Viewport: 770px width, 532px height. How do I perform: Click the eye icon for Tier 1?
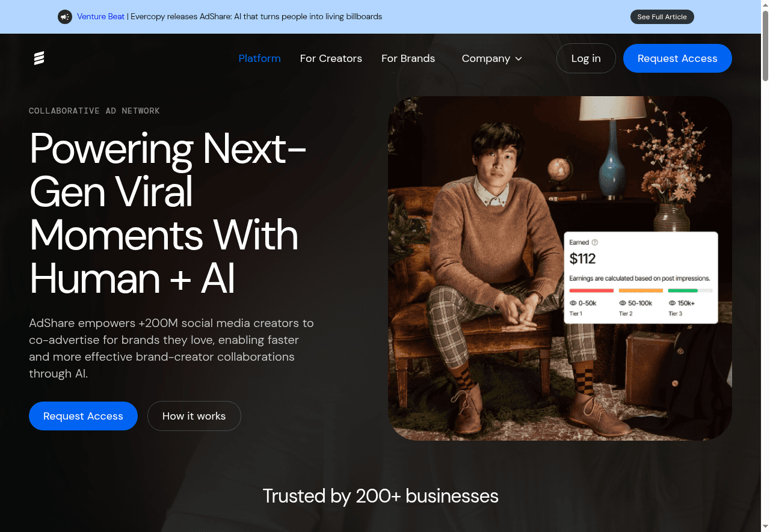tap(573, 303)
